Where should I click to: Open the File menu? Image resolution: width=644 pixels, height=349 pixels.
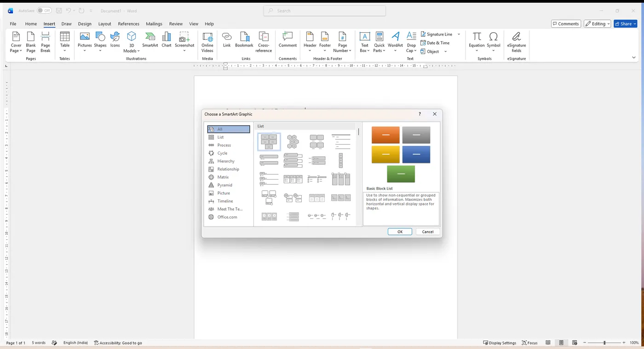point(13,24)
